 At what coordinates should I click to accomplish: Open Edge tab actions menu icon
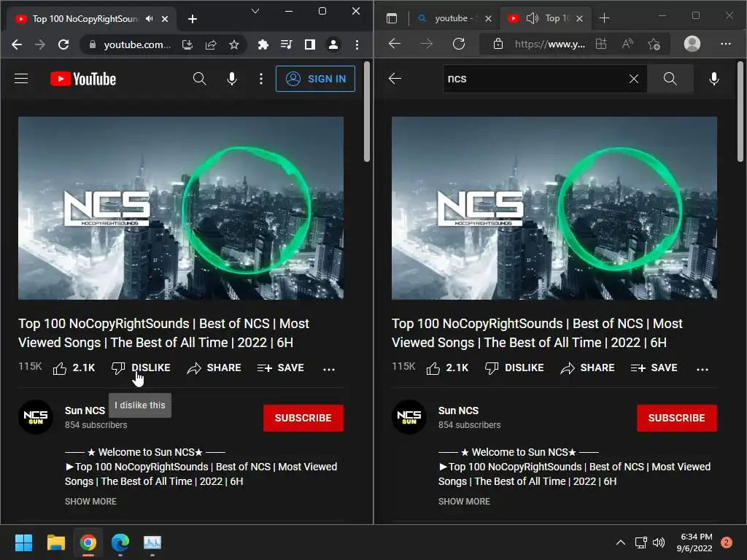pyautogui.click(x=392, y=18)
